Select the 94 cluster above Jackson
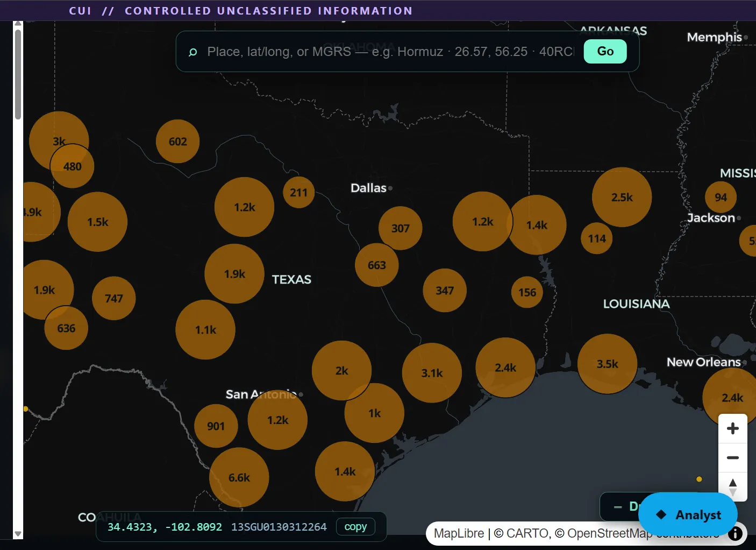The width and height of the screenshot is (756, 550). [721, 198]
